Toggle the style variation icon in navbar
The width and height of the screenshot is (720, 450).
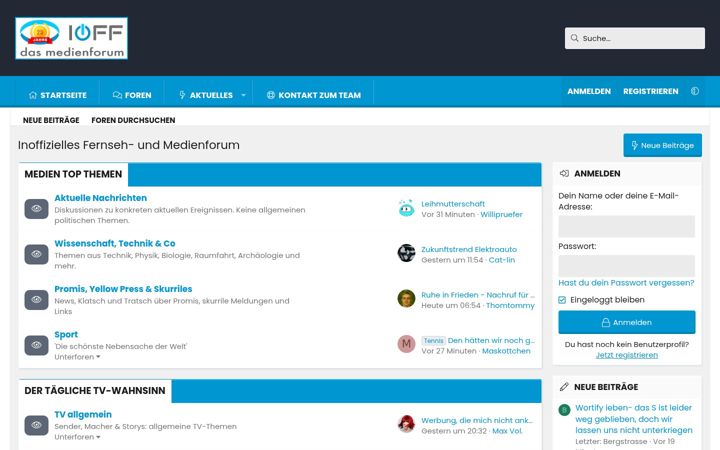point(695,91)
